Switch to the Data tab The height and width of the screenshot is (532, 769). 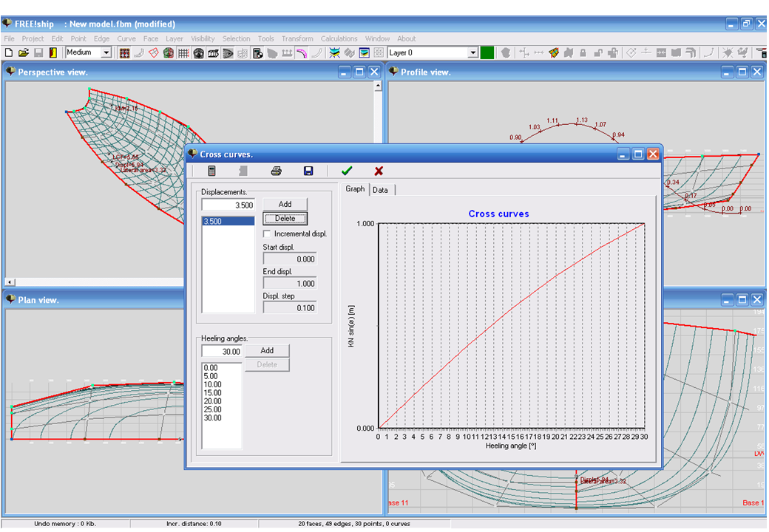click(x=380, y=190)
